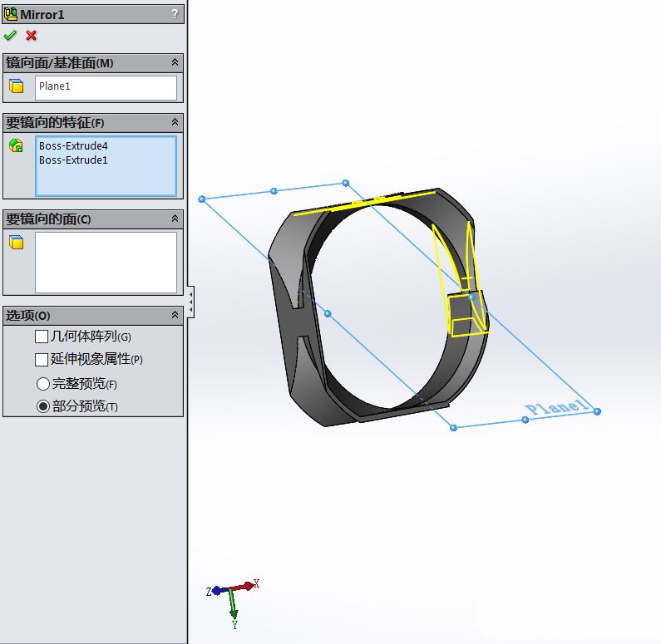Image resolution: width=661 pixels, height=644 pixels.
Task: Click the X axis of the triad
Action: click(244, 586)
